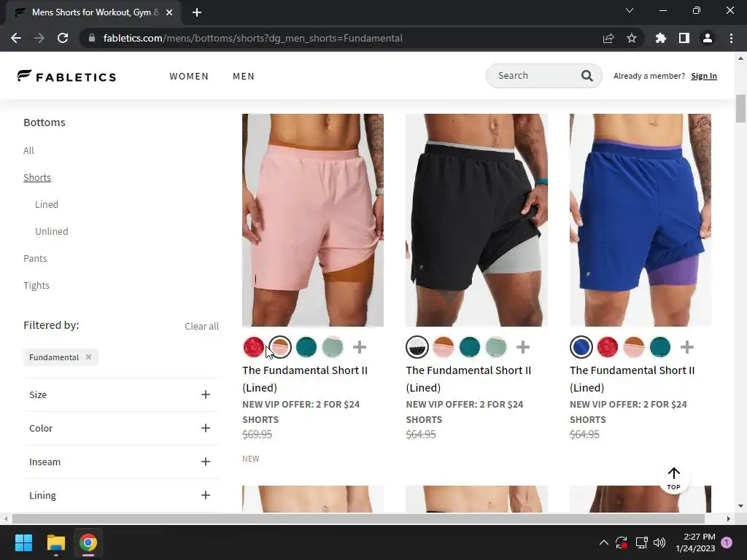This screenshot has height=560, width=747.
Task: Open the pink shorts product image
Action: 313,220
